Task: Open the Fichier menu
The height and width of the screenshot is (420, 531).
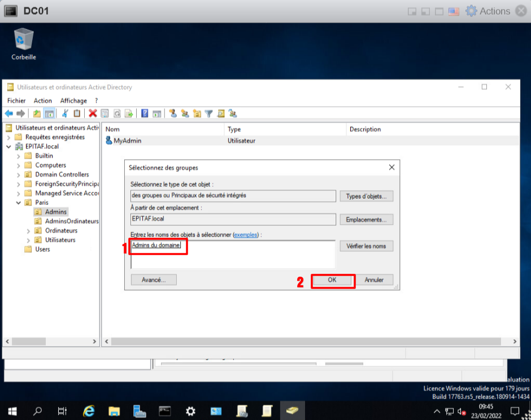Action: pyautogui.click(x=16, y=100)
